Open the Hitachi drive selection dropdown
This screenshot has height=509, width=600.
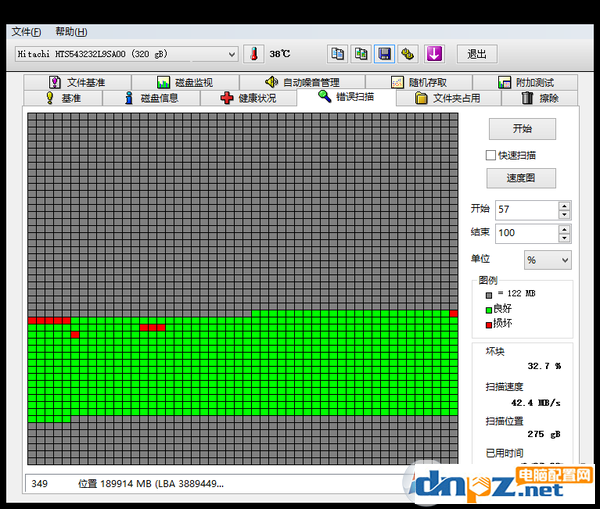[127, 54]
